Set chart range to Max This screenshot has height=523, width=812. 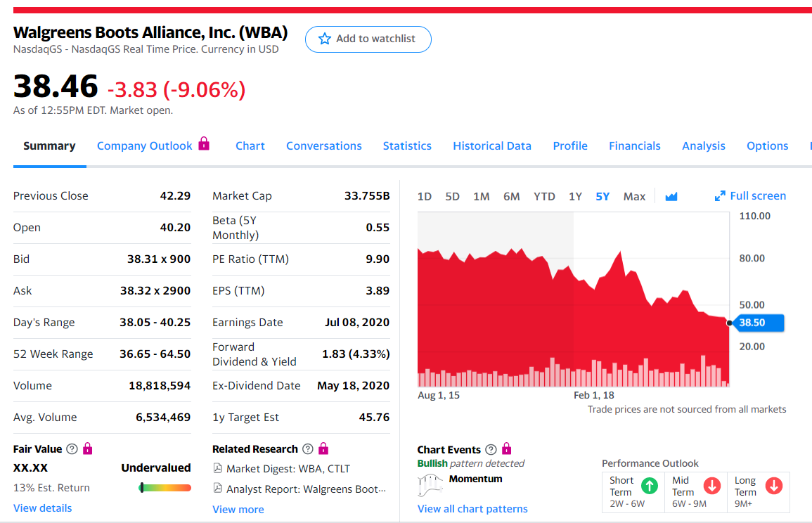click(x=634, y=196)
